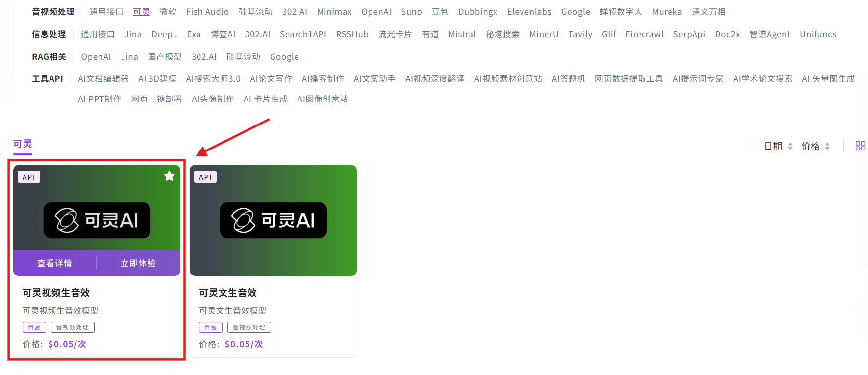Select AI搜索大师3.0 tool
868x375 pixels.
(213, 79)
